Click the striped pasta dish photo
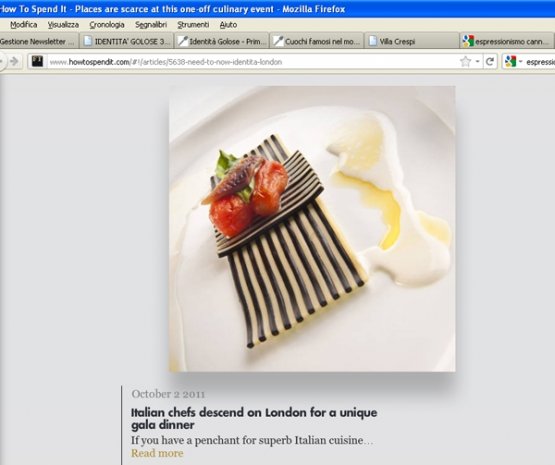The width and height of the screenshot is (555, 465). [312, 229]
